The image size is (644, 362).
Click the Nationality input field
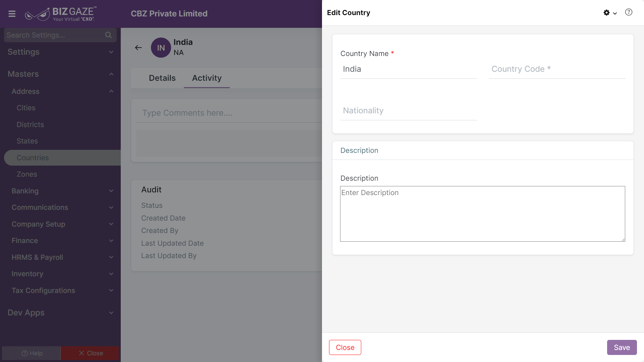(x=409, y=111)
